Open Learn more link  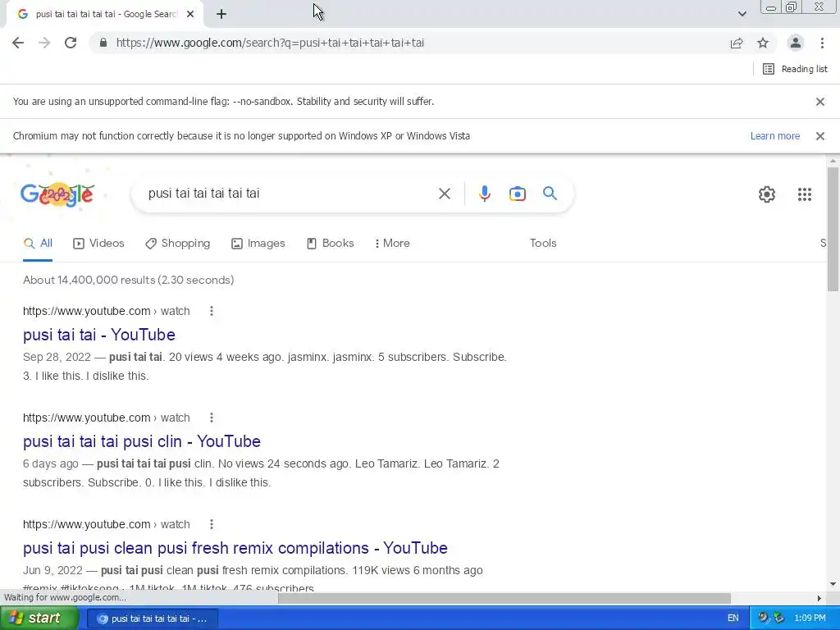click(774, 136)
